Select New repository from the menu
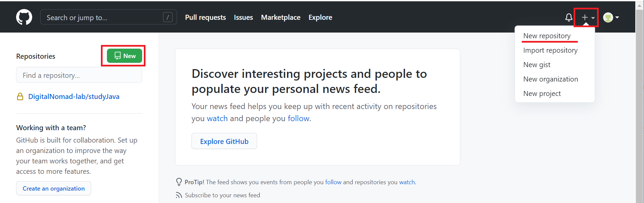This screenshot has width=644, height=203. (547, 36)
